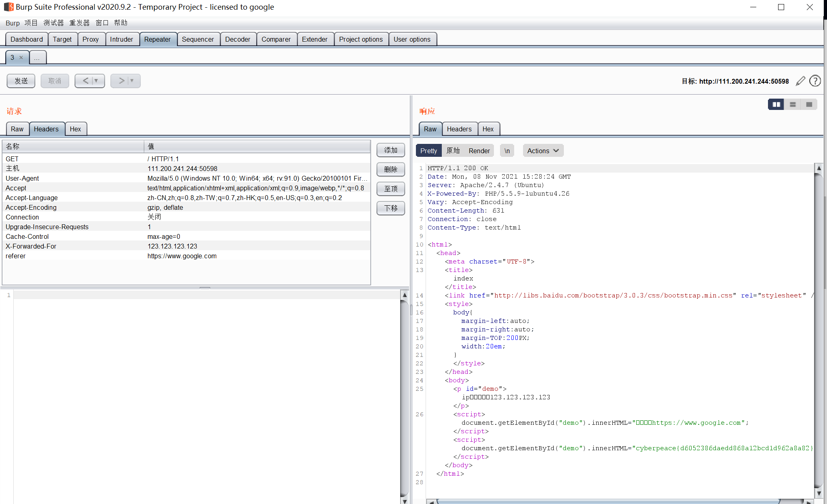Open the Project options tab
The width and height of the screenshot is (827, 504).
pos(361,39)
